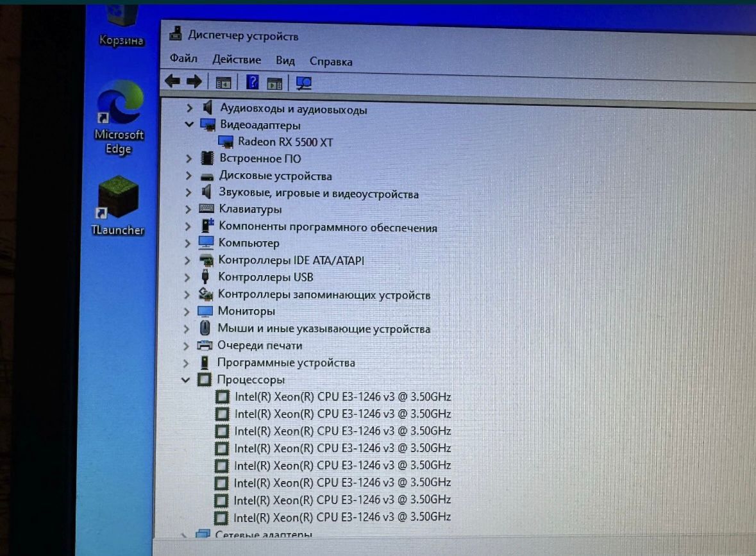Click the monitor icon beside Видеоадаптеры

coord(208,124)
